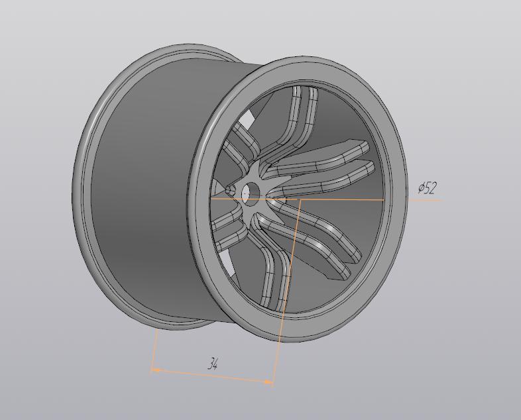Select the 34 width dimension value

pos(213,364)
